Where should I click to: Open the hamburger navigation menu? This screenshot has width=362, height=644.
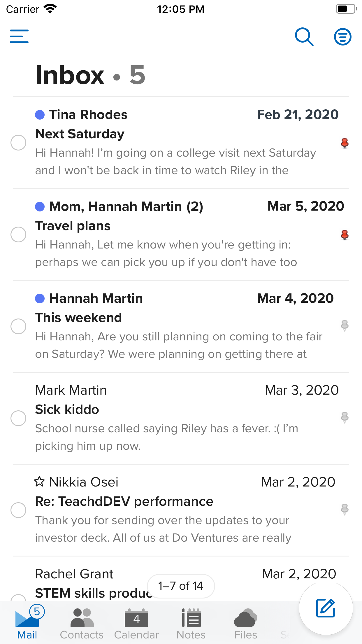click(x=19, y=36)
